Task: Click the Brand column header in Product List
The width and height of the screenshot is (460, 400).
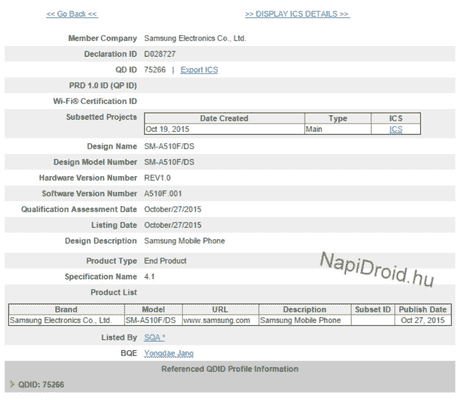Action: 66,309
